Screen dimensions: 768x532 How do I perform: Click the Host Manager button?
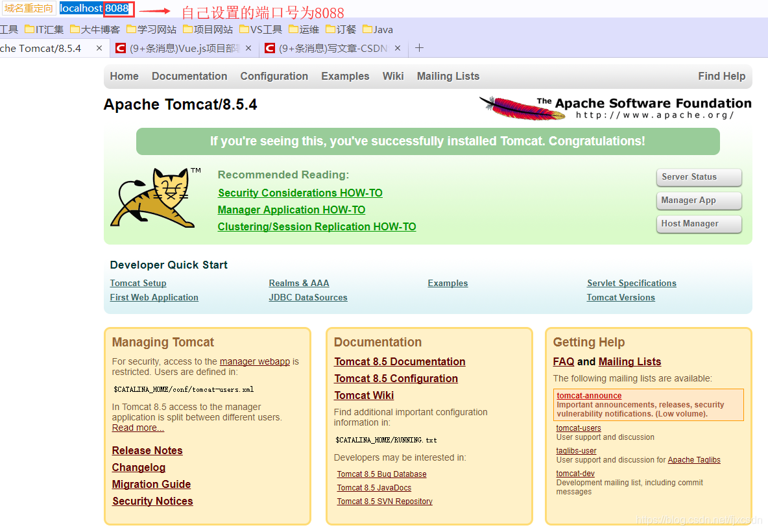tap(699, 224)
